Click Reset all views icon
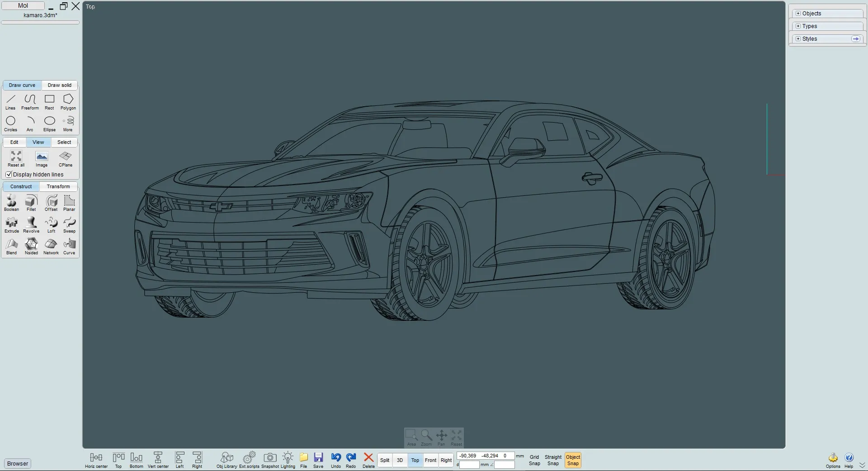The image size is (868, 471). 16,159
